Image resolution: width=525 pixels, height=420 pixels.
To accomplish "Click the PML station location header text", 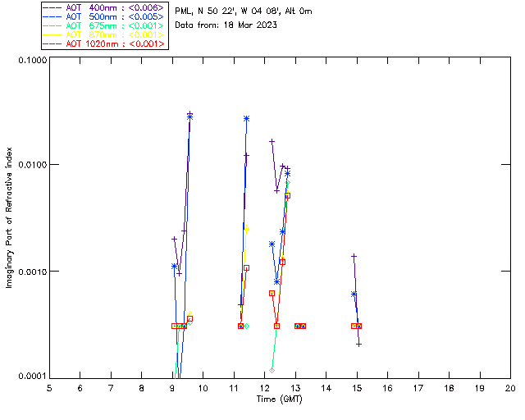I will [244, 11].
